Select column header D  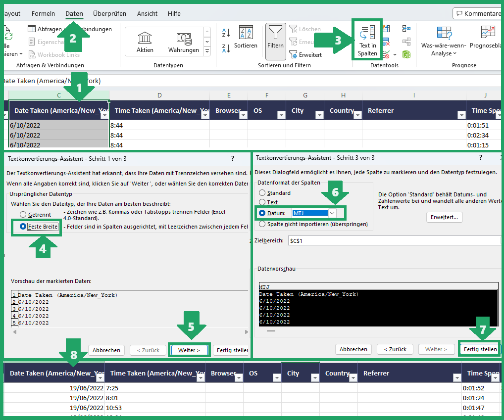tap(159, 95)
